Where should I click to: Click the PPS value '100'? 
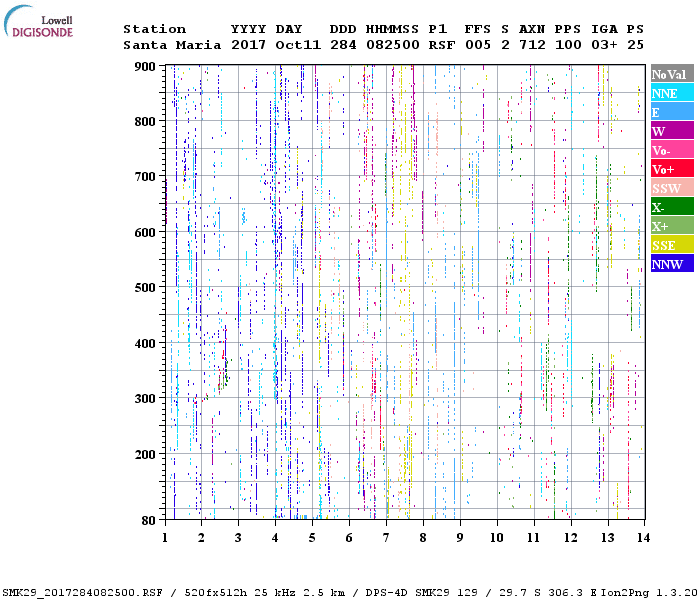click(x=568, y=45)
